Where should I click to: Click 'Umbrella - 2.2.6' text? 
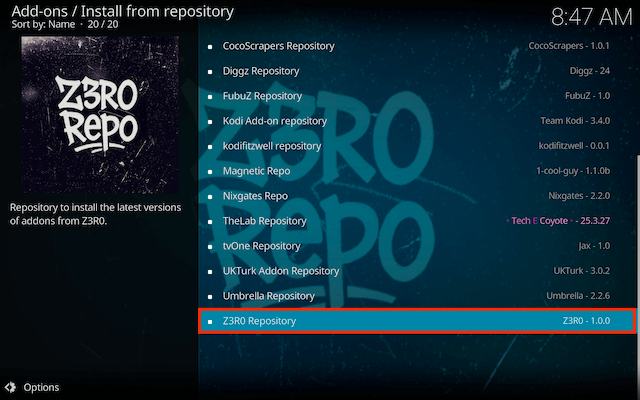(x=578, y=296)
